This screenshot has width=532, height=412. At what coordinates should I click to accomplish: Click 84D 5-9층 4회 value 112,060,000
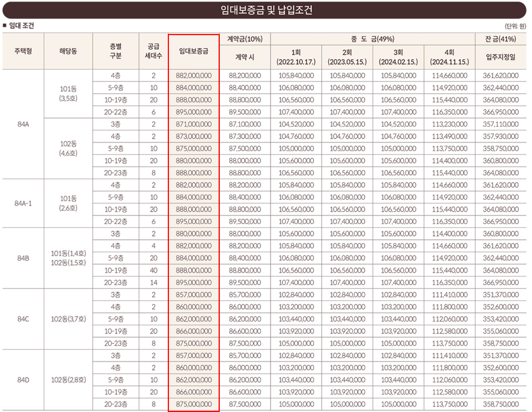pyautogui.click(x=449, y=380)
